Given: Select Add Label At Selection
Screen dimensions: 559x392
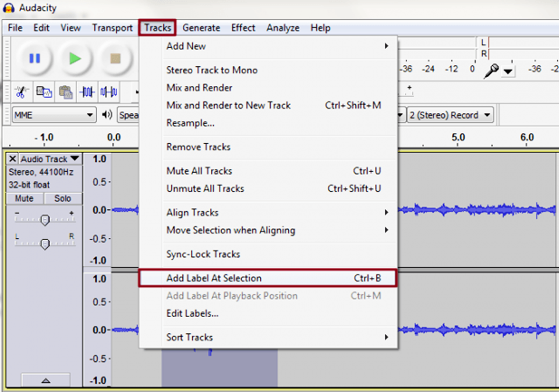Looking at the screenshot, I should point(268,278).
